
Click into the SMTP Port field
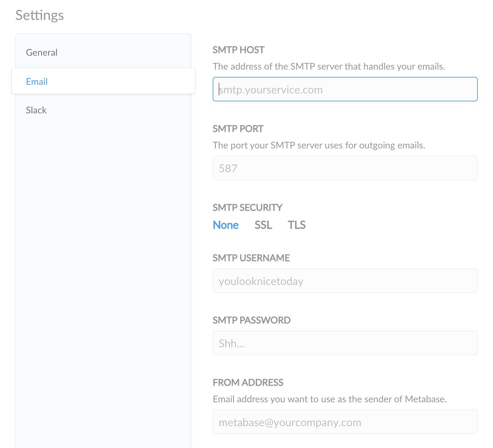(345, 168)
